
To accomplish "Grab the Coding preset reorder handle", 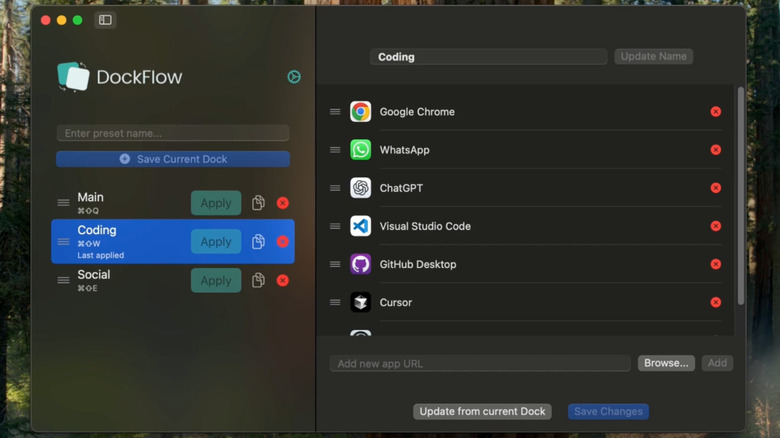I will (63, 242).
